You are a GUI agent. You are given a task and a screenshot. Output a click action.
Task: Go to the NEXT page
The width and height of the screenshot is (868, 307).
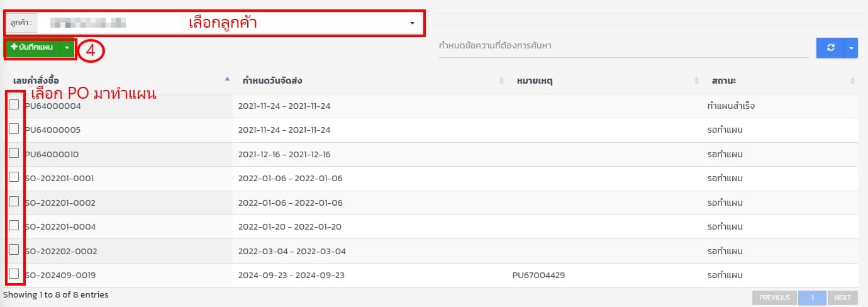point(842,298)
